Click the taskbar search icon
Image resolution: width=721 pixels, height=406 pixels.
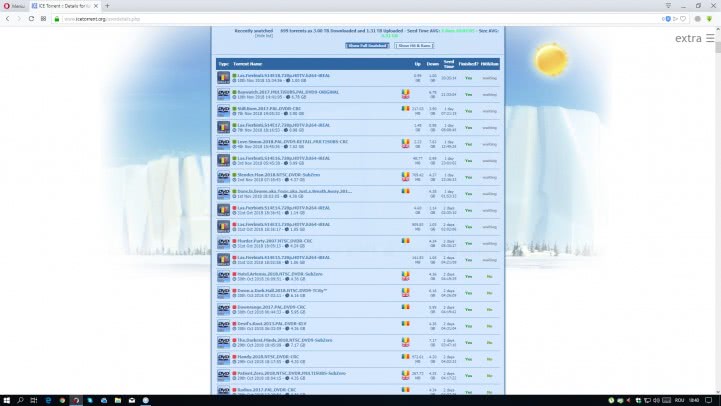tap(24, 398)
